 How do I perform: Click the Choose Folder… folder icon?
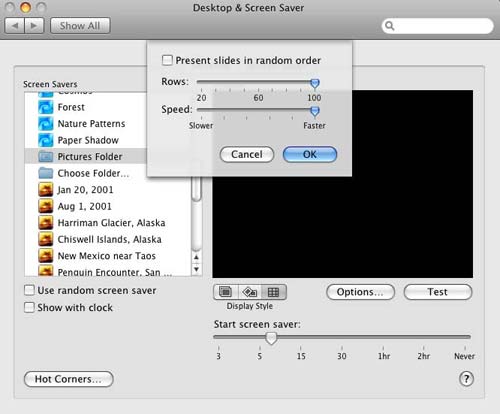[46, 173]
